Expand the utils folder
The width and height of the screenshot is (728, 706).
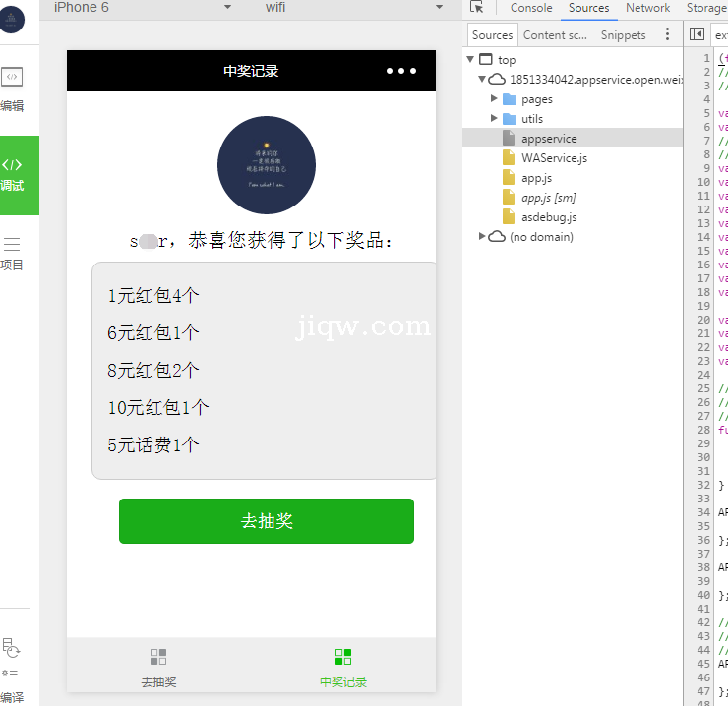pyautogui.click(x=495, y=119)
